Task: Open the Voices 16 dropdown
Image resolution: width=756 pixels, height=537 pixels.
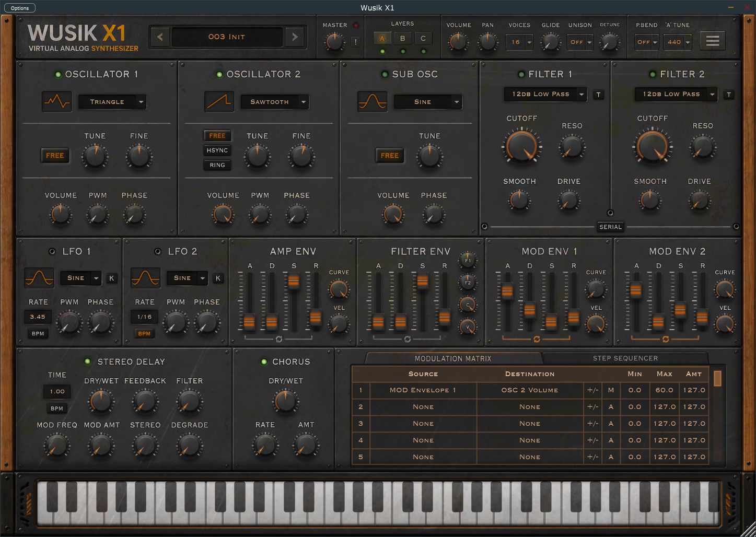Action: tap(519, 42)
